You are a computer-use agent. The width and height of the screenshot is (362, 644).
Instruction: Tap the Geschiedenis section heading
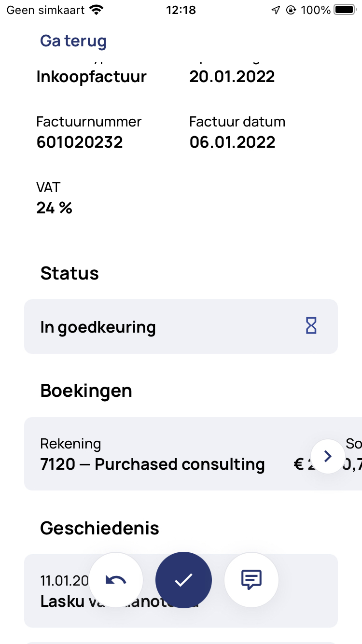(100, 528)
